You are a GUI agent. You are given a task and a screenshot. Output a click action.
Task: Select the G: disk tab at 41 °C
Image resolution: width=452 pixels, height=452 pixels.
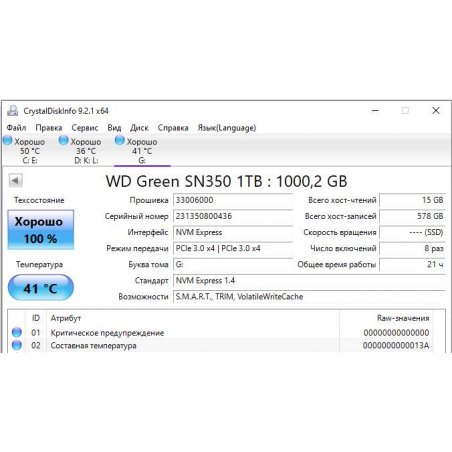tap(142, 151)
